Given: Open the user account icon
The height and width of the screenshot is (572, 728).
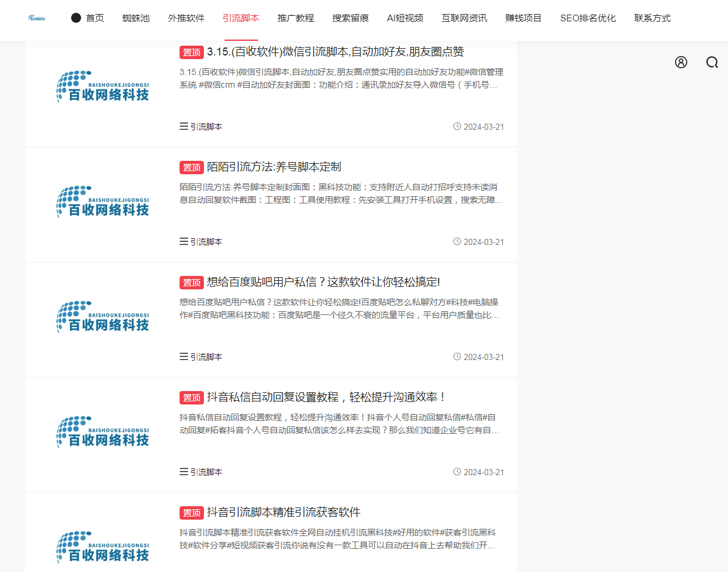Looking at the screenshot, I should (x=681, y=62).
